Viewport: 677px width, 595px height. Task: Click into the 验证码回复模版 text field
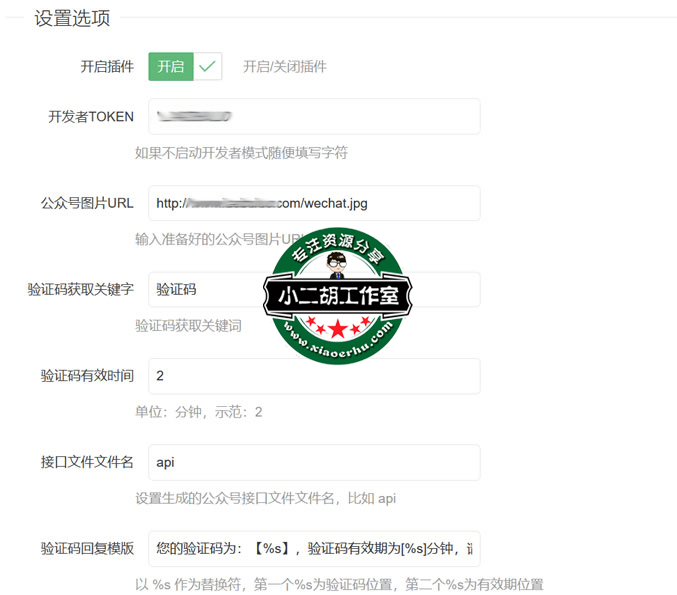(313, 548)
